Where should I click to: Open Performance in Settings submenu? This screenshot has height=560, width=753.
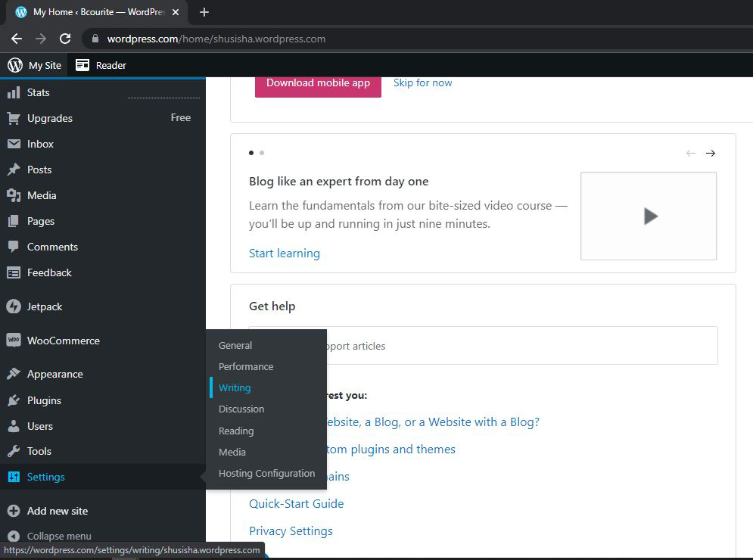pos(246,366)
